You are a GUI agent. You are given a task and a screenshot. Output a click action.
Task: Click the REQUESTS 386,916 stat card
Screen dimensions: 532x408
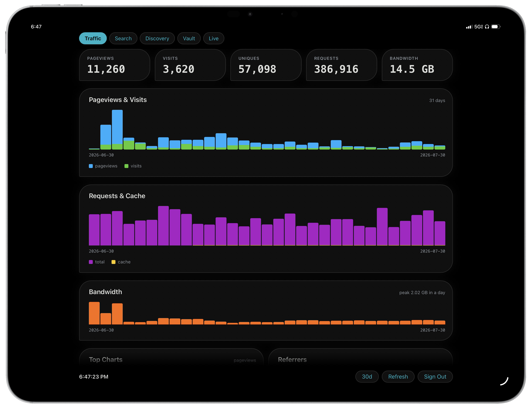pyautogui.click(x=341, y=65)
